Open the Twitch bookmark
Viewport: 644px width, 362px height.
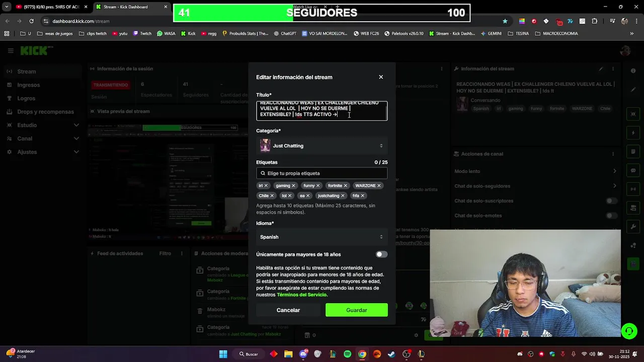142,34
